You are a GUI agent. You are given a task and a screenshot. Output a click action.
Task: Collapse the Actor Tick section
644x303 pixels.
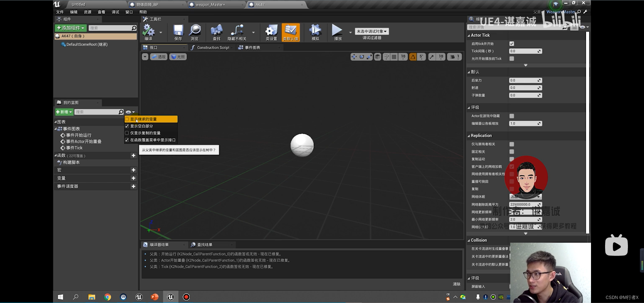tap(469, 35)
